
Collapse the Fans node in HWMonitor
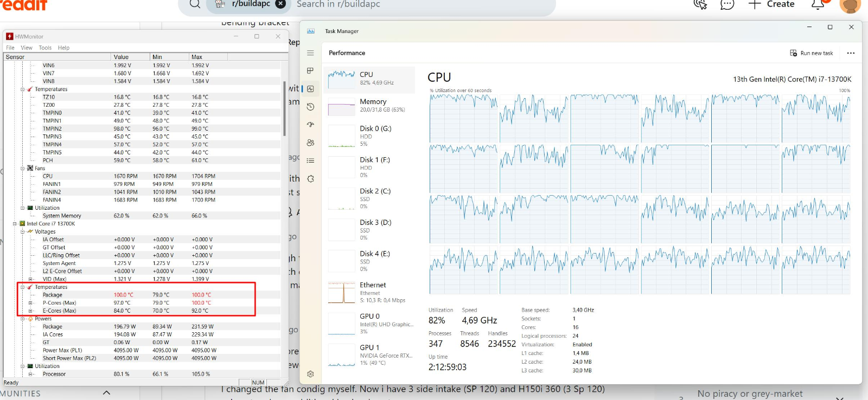(x=23, y=168)
